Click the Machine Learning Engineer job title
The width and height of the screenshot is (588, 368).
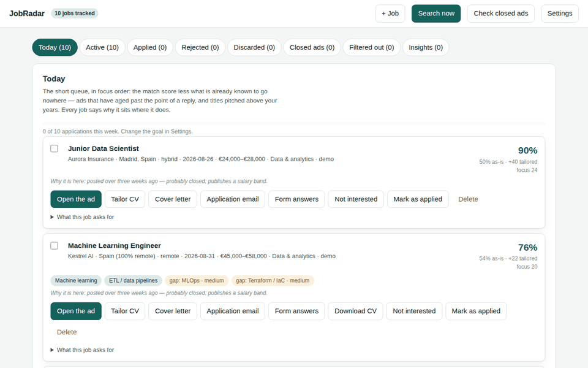coord(115,245)
